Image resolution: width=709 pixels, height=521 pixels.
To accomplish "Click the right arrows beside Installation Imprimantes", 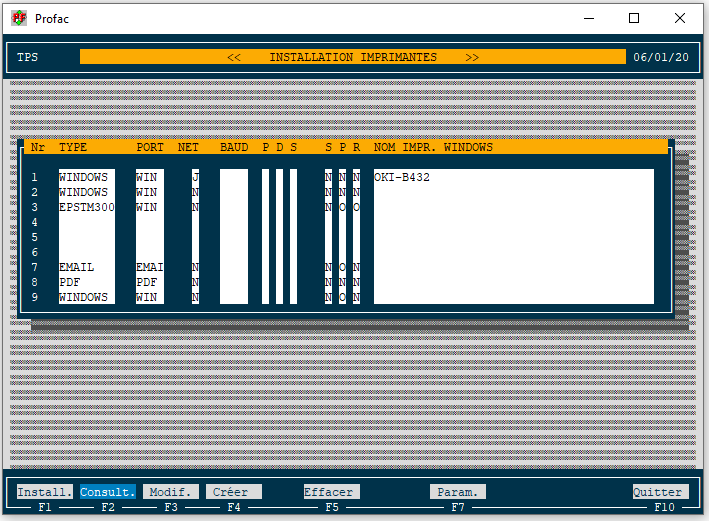I will click(x=472, y=58).
